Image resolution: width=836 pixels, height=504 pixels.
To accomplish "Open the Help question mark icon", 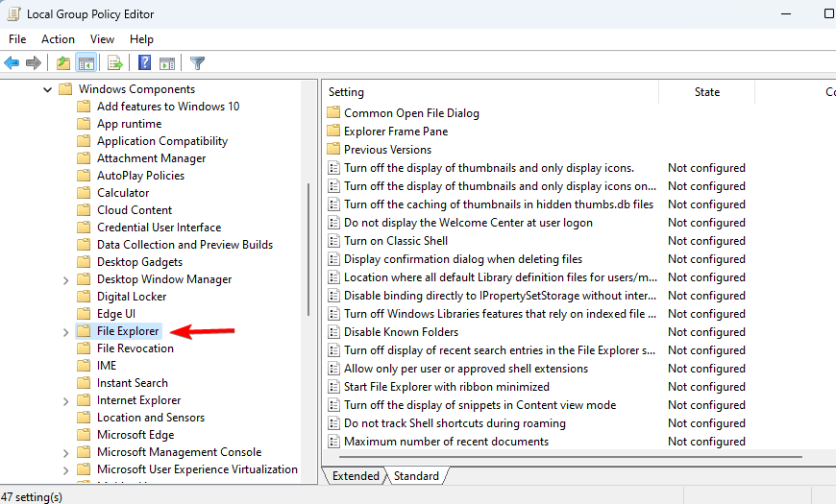I will tap(144, 62).
